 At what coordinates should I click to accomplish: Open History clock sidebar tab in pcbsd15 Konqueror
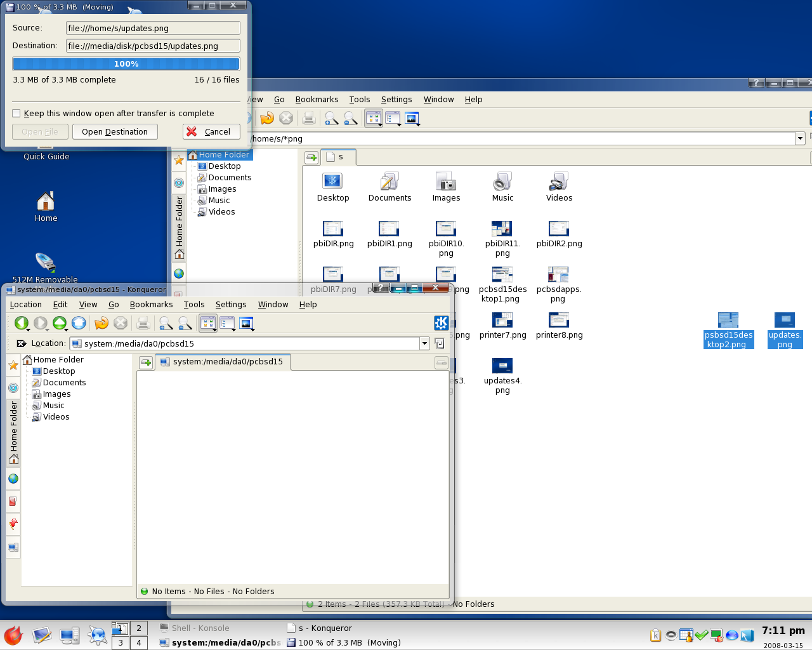click(x=13, y=388)
